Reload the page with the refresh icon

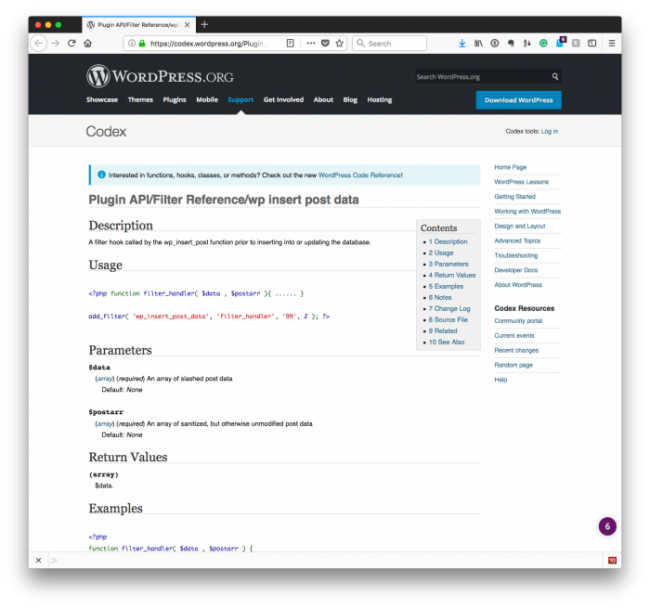coord(72,44)
